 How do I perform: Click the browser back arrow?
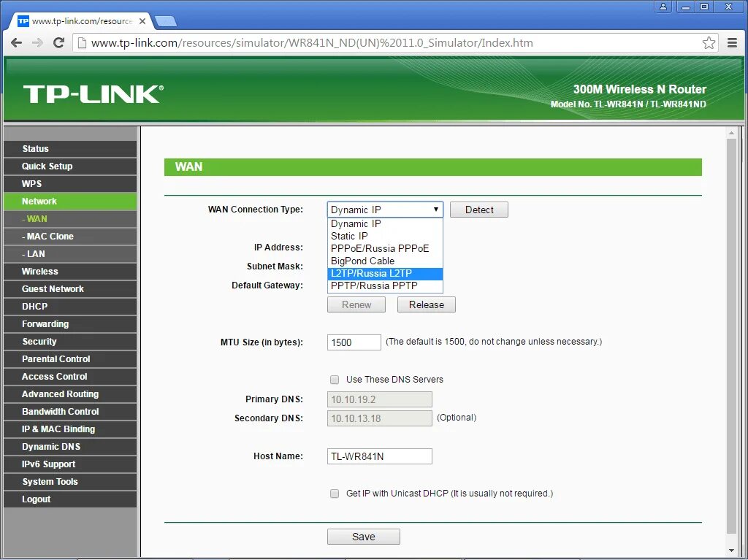[16, 43]
